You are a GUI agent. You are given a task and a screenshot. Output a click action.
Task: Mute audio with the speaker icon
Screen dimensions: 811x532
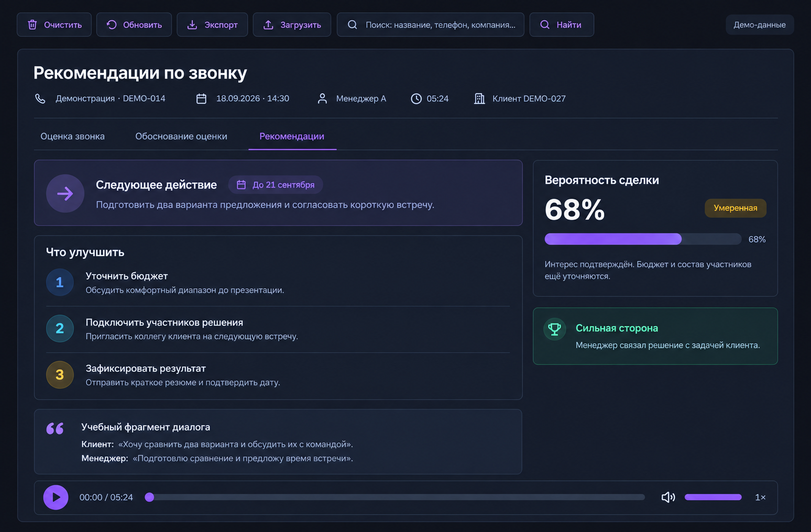pos(668,497)
